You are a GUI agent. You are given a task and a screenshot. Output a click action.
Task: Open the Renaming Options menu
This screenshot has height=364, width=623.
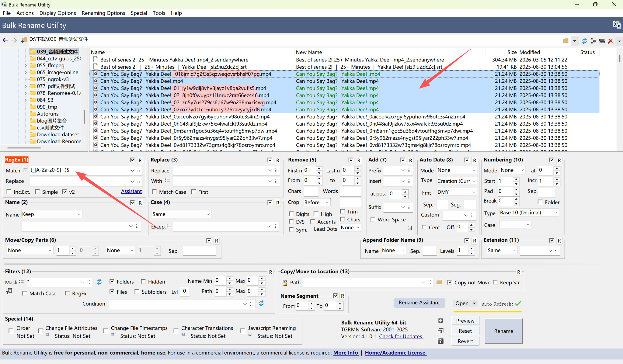tap(103, 13)
